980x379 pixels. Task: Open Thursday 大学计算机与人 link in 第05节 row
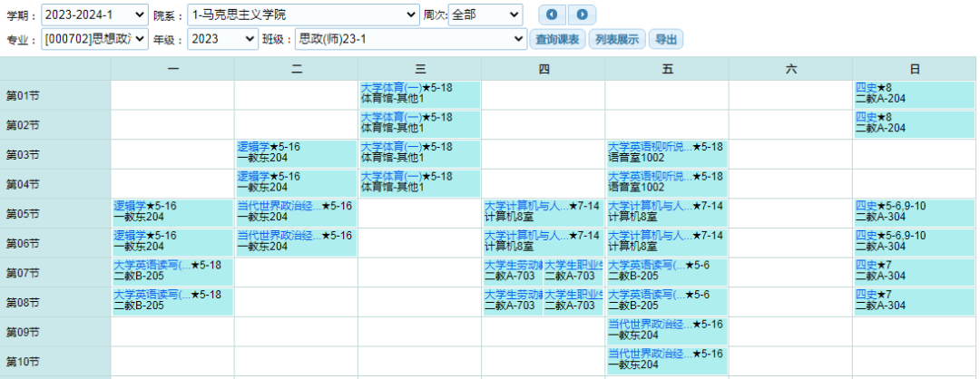526,206
